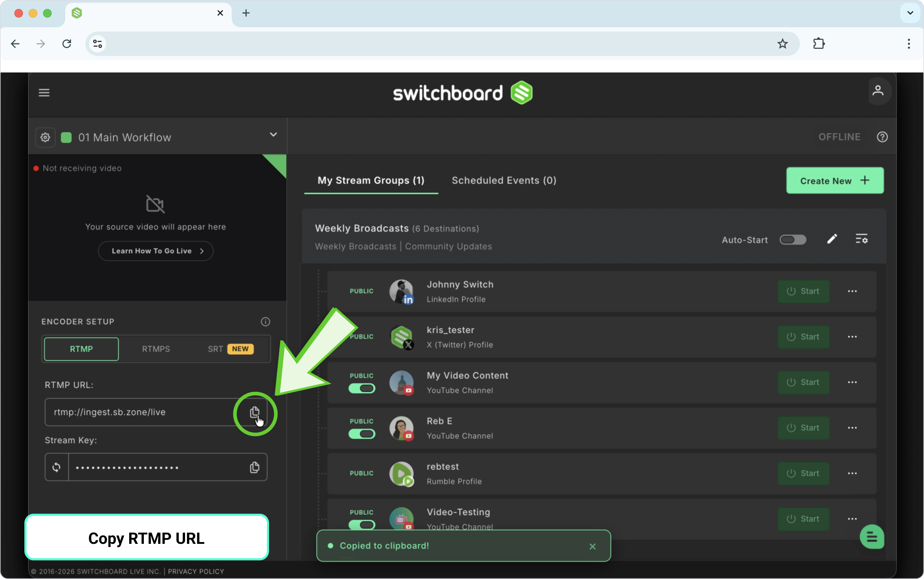Open the hamburger navigation menu
The height and width of the screenshot is (579, 924).
tap(44, 93)
